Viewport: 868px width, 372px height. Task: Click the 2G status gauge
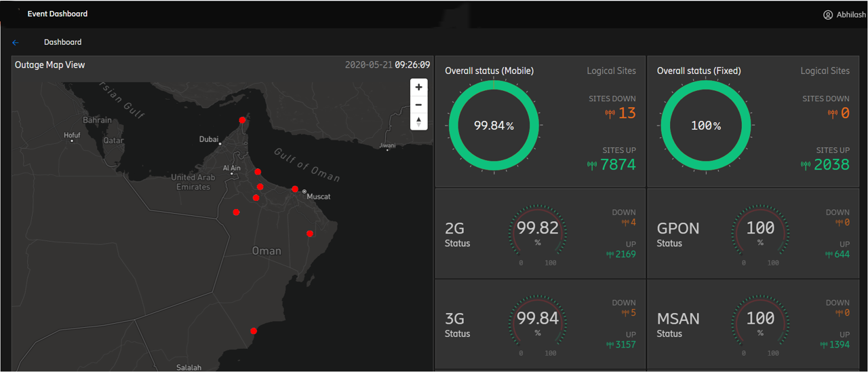click(537, 233)
